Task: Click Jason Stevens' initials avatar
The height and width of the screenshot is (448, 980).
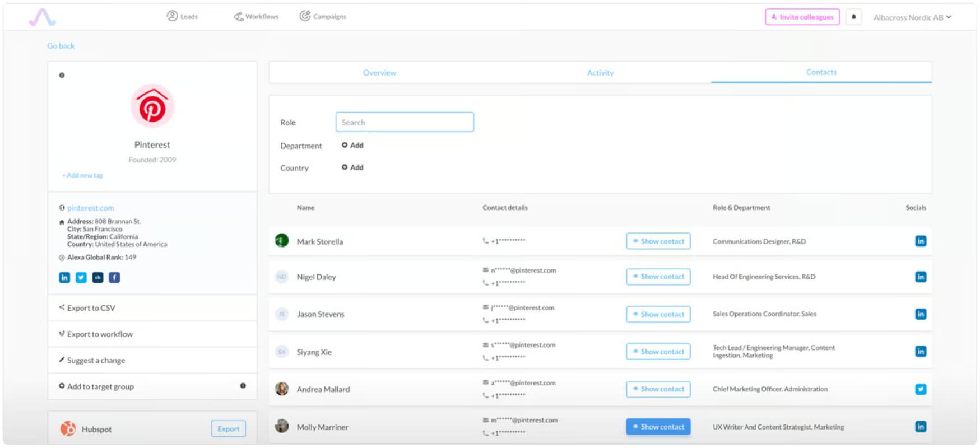Action: pos(282,314)
